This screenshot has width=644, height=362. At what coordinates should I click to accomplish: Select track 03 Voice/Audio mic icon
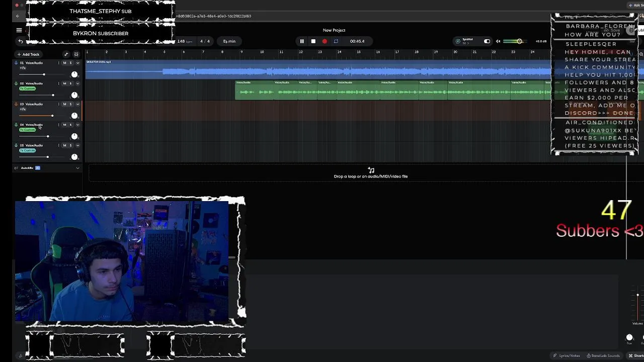click(16, 104)
